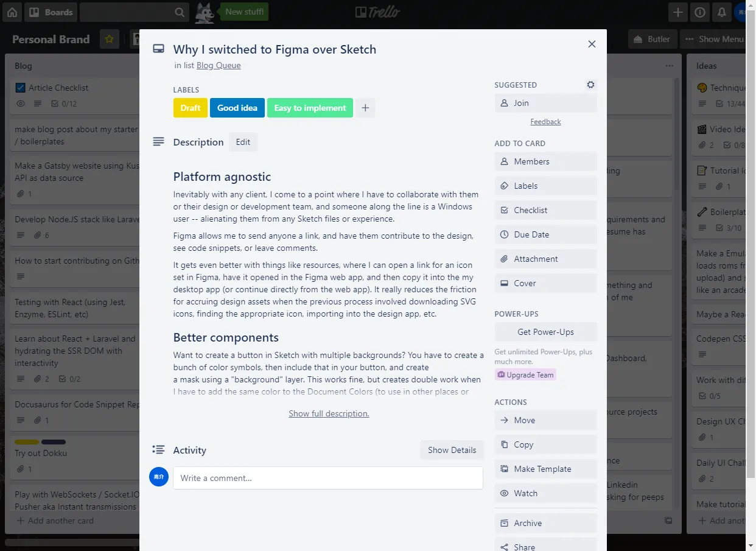Open the Ideas list actions menu
Screen dimensions: 756x551
tap(669, 66)
